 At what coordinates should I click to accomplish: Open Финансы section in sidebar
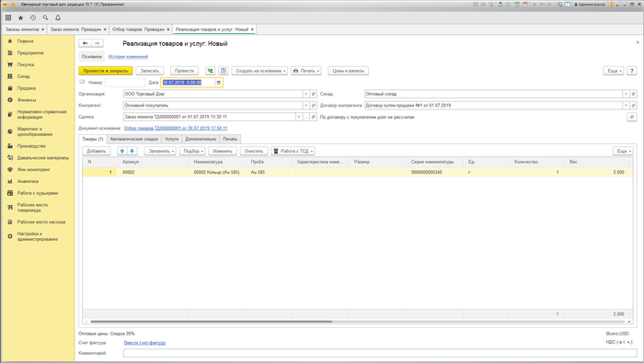27,99
